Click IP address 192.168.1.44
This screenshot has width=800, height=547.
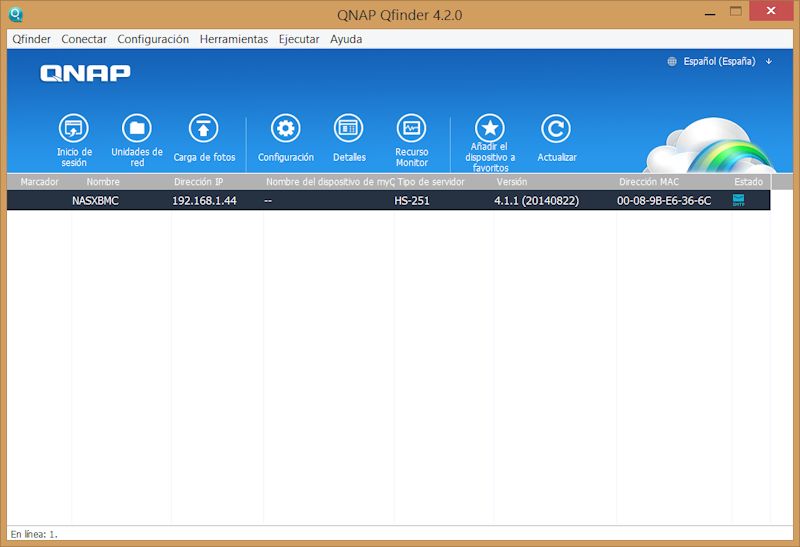(204, 201)
